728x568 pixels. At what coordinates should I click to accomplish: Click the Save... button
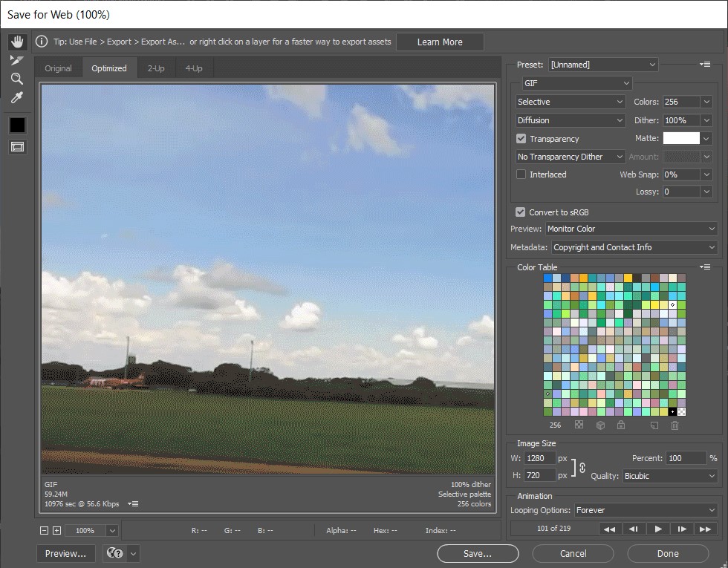pos(477,553)
